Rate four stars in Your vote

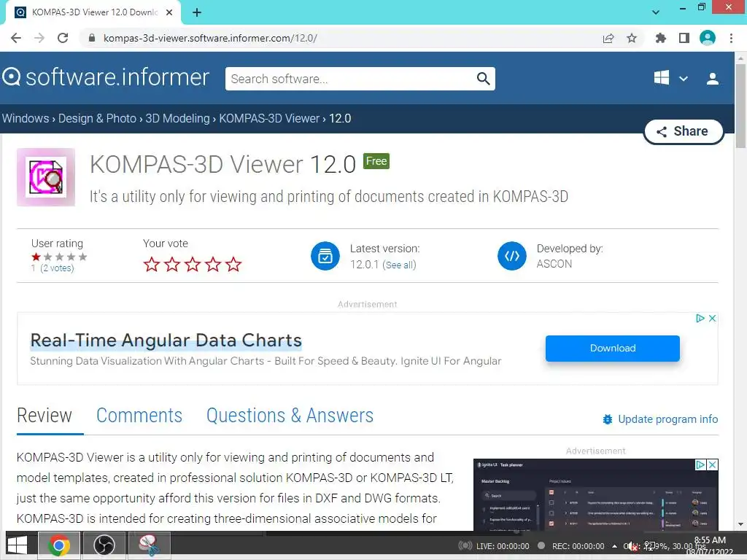pyautogui.click(x=213, y=264)
